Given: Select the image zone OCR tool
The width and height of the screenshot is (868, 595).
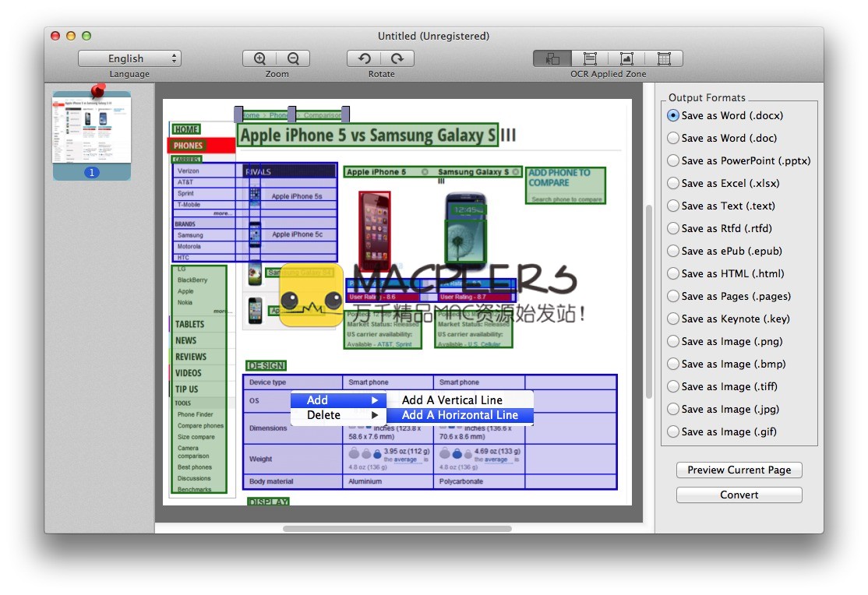Looking at the screenshot, I should click(626, 58).
